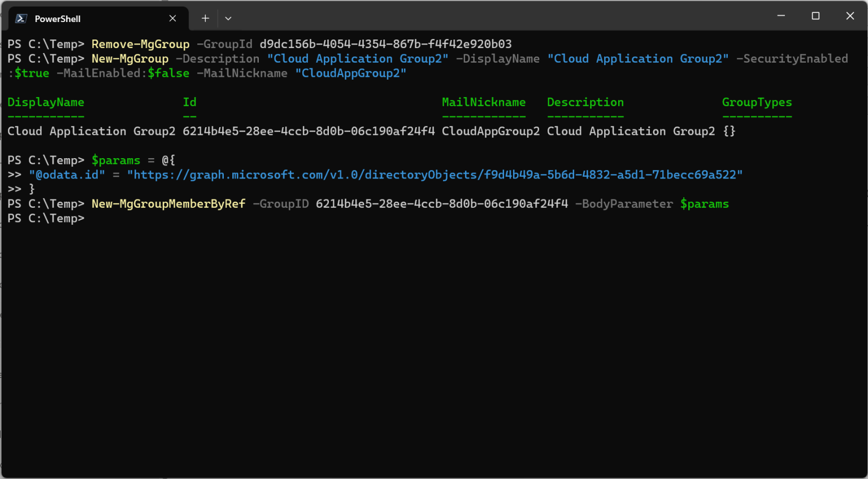Screen dimensions: 868x479
Task: Click the $false value after -MailEnabled
Action: tap(168, 73)
